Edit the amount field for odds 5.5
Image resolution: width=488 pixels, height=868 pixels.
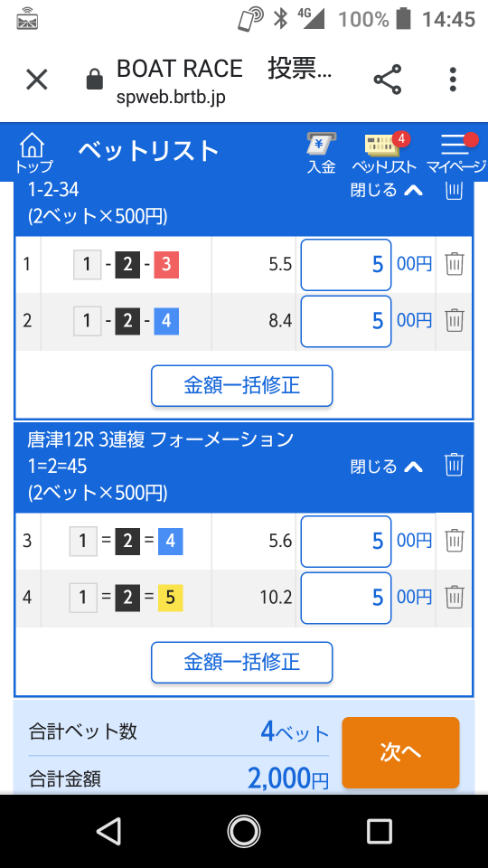pyautogui.click(x=346, y=265)
